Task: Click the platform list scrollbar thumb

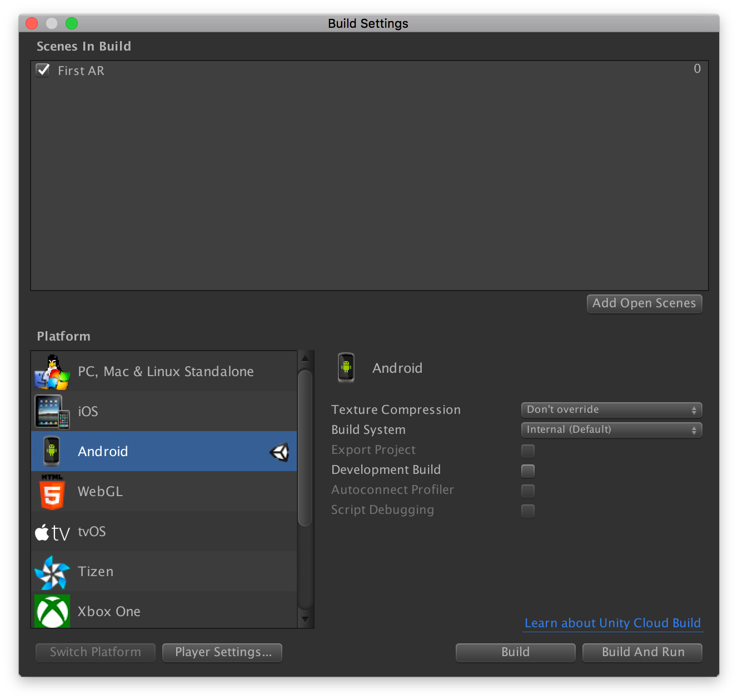Action: [305, 448]
